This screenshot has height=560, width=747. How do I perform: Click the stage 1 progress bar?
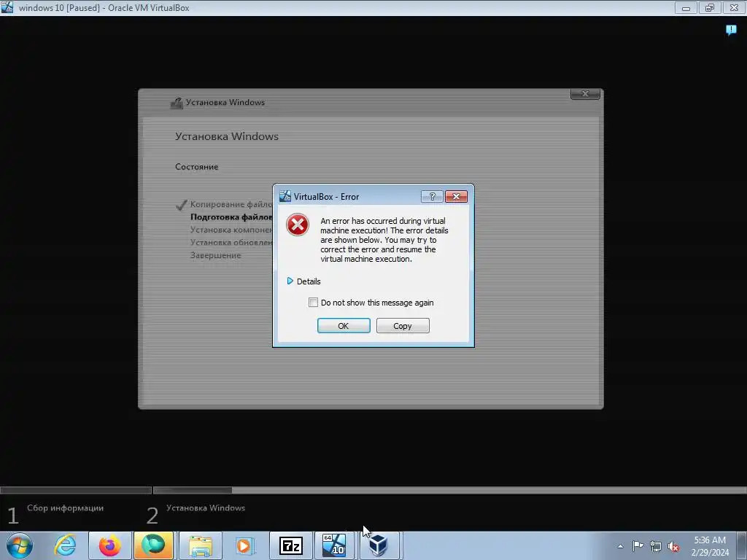[x=76, y=490]
